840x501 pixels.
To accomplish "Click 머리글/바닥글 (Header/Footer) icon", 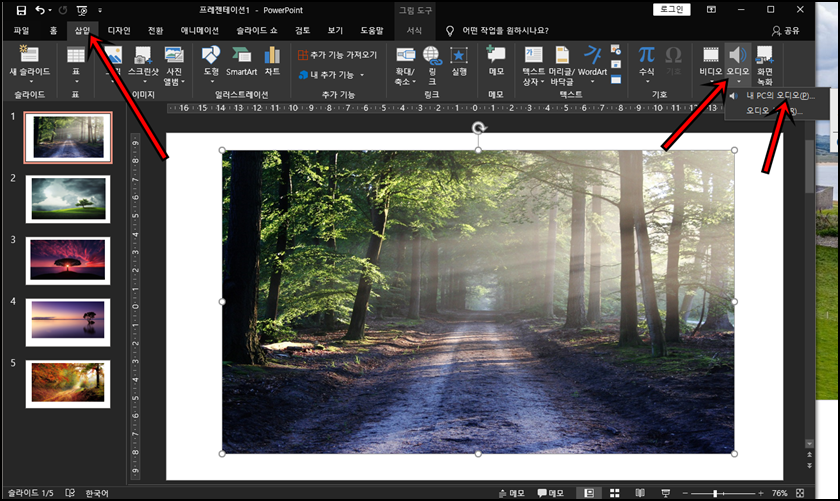I will click(562, 55).
